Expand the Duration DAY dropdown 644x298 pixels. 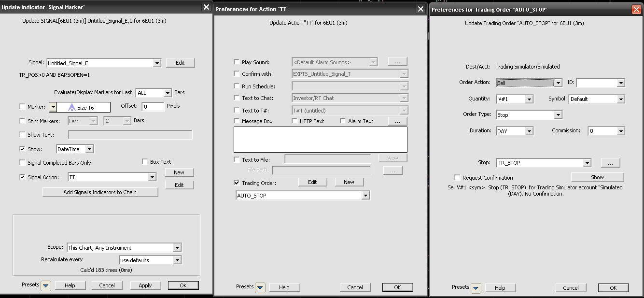click(529, 131)
